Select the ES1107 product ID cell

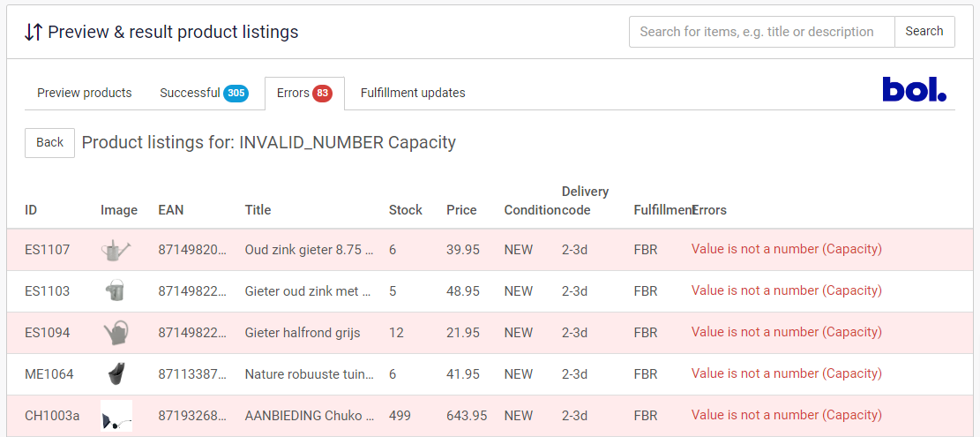[48, 250]
